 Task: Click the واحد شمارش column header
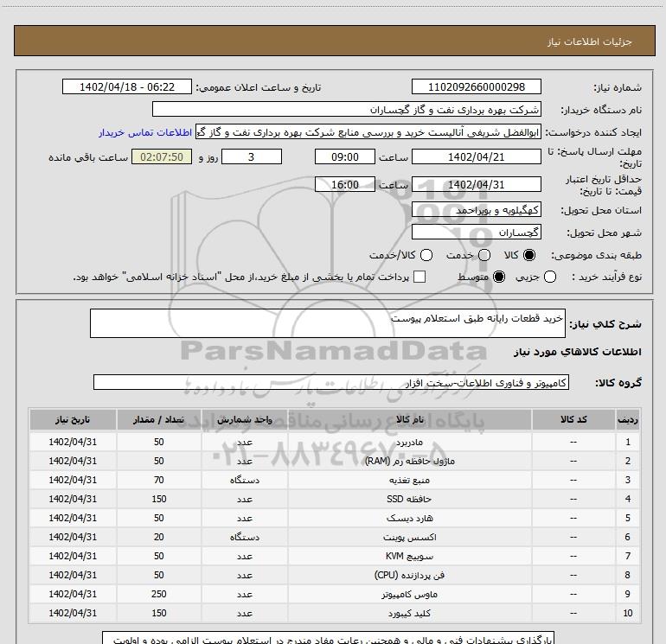245,420
